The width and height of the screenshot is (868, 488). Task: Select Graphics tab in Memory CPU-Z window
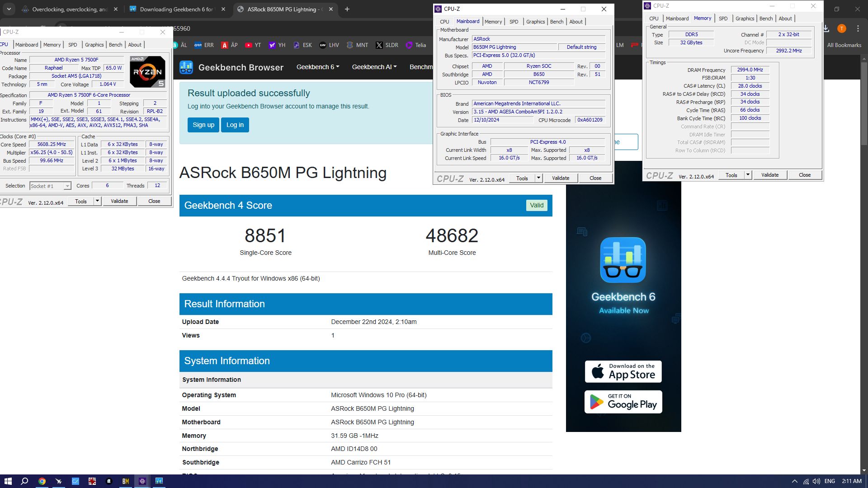point(745,19)
